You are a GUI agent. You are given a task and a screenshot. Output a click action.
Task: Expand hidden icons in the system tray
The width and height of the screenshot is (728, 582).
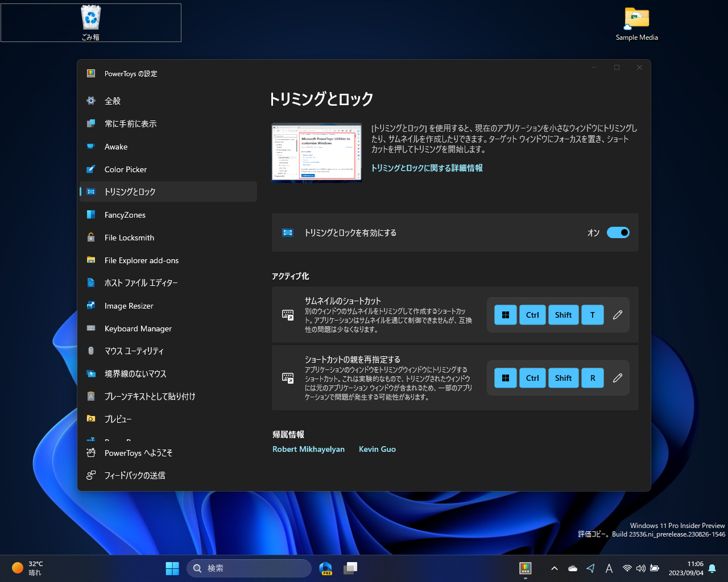553,568
